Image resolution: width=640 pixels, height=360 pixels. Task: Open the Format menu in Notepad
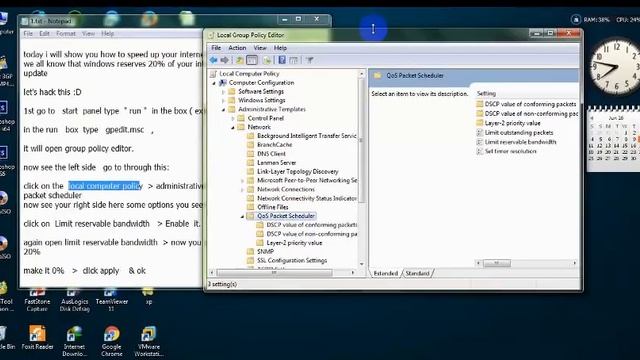coord(66,33)
